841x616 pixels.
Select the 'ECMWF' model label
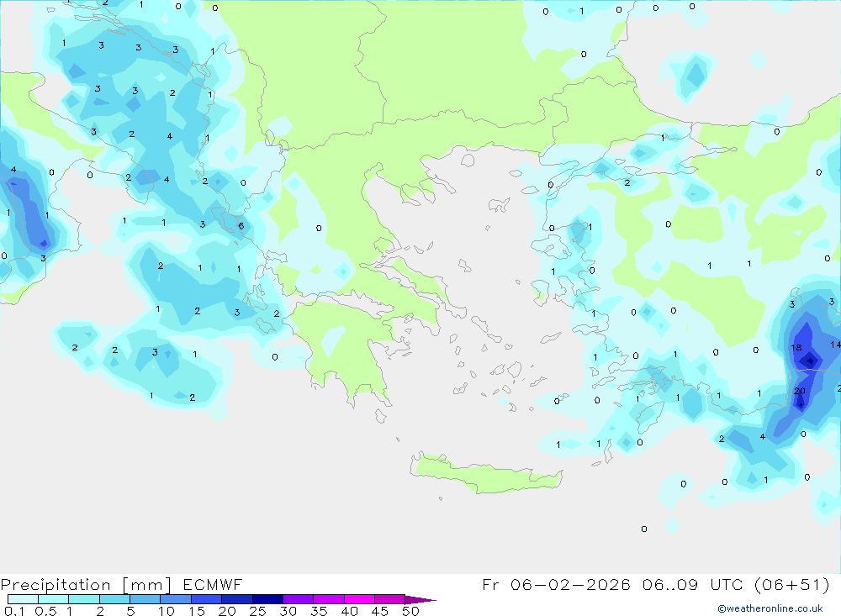pos(213,585)
